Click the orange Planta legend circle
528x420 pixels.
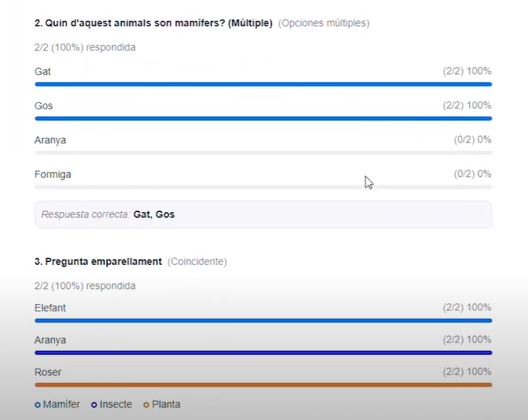(146, 405)
